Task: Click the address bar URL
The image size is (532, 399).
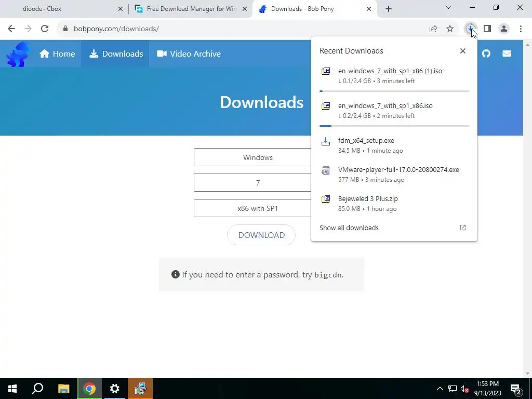Action: 116,29
